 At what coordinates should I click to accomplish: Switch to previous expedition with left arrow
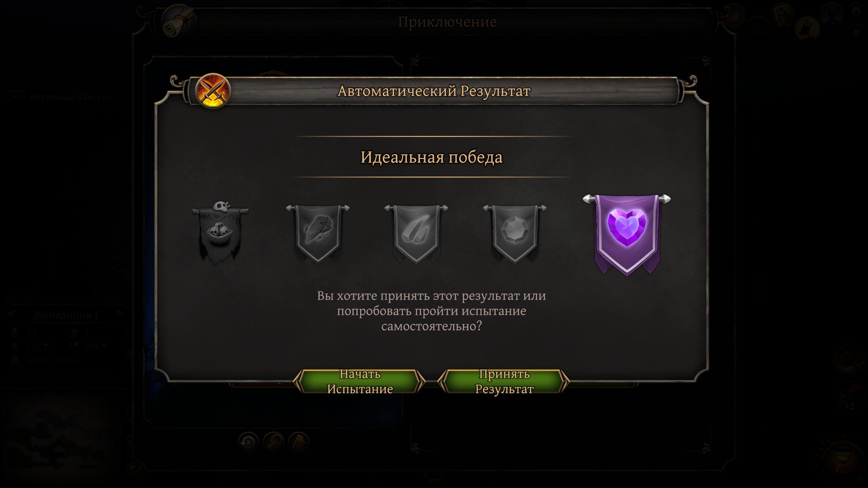coord(11,313)
